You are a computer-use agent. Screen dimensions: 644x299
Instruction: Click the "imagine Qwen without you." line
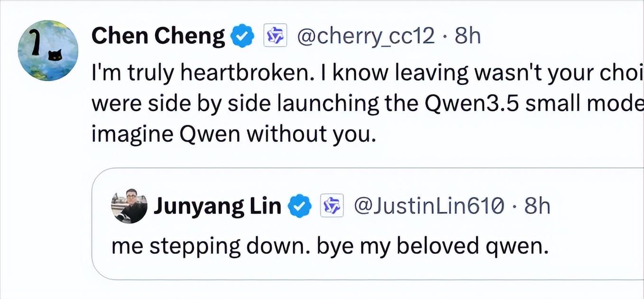(233, 134)
